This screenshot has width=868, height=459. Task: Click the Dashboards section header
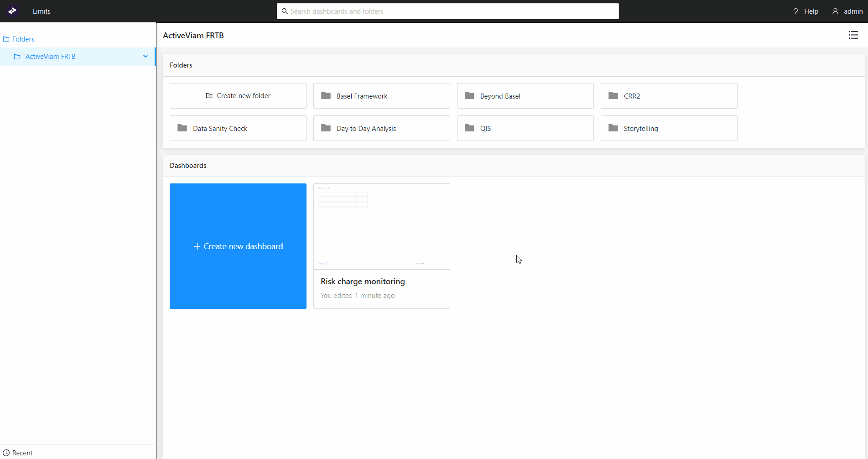(188, 166)
